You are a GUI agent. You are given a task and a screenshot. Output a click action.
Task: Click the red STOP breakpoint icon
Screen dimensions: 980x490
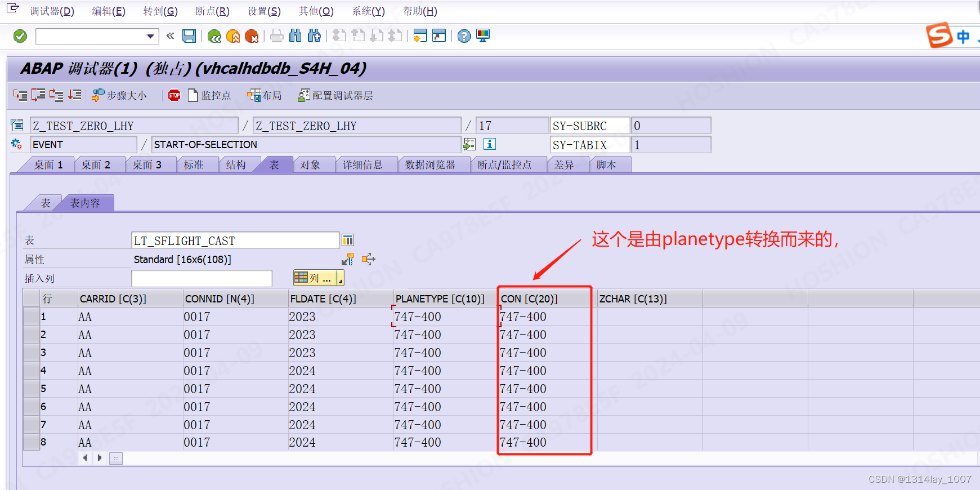pos(174,95)
